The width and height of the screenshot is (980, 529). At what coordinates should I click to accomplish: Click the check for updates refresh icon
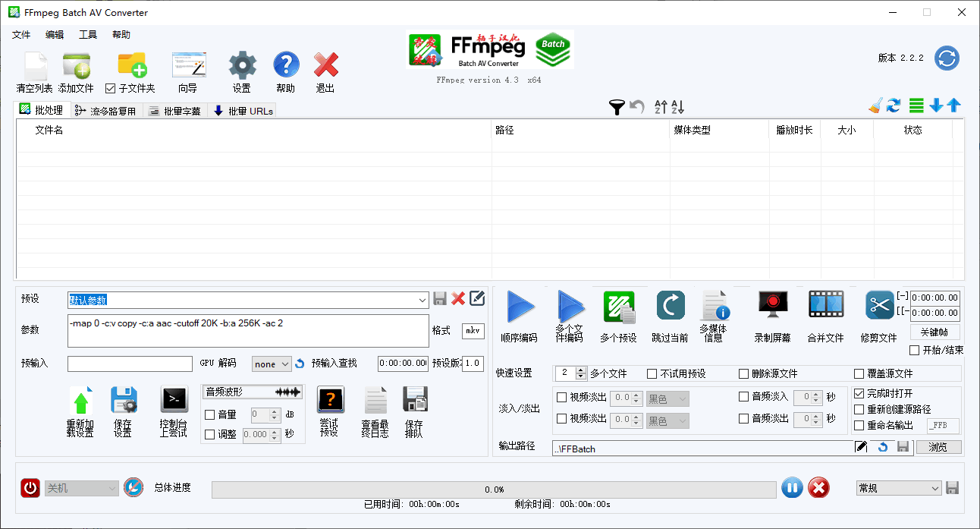[x=947, y=58]
